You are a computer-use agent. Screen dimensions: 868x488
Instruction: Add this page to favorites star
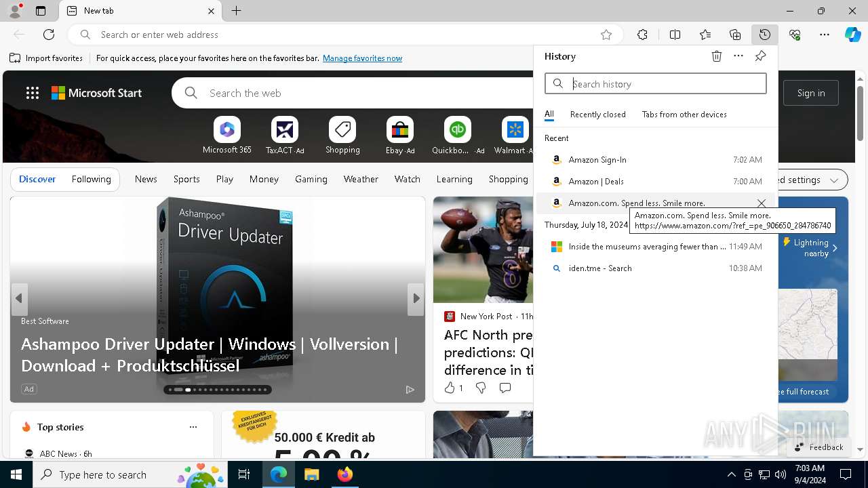(606, 35)
